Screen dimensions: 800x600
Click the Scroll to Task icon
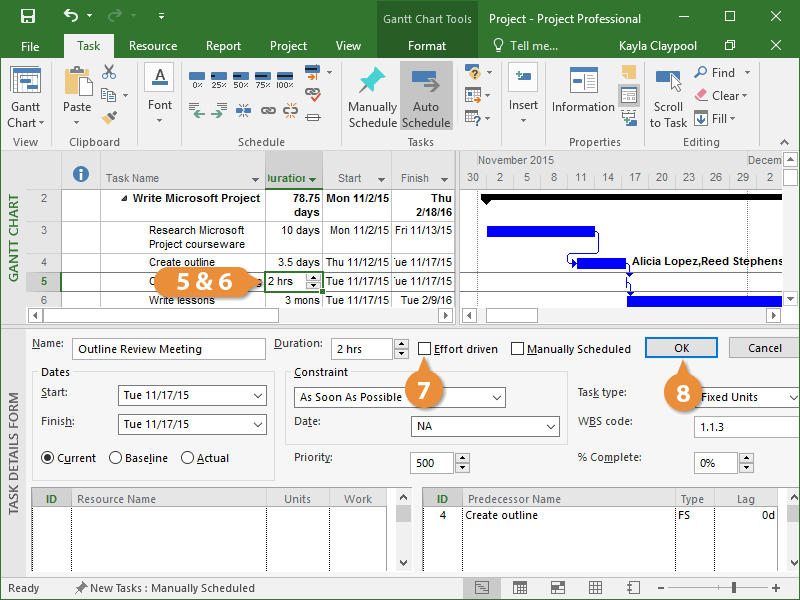(x=668, y=83)
